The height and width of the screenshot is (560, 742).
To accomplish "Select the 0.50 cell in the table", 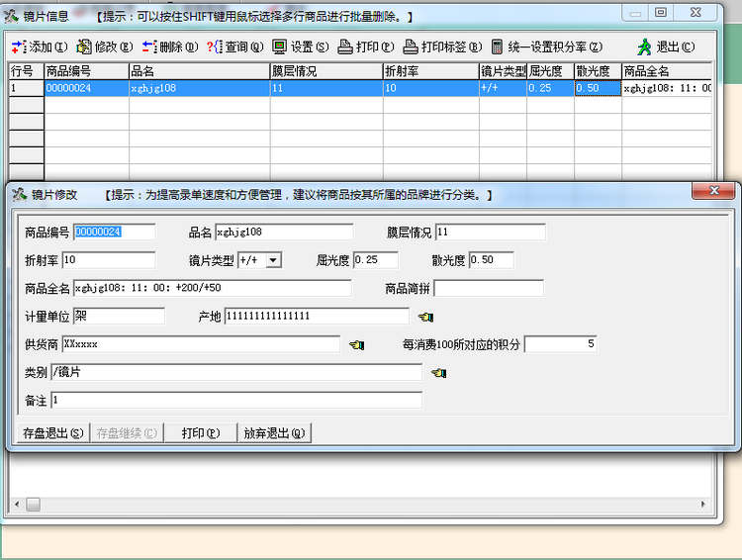I will coord(598,88).
